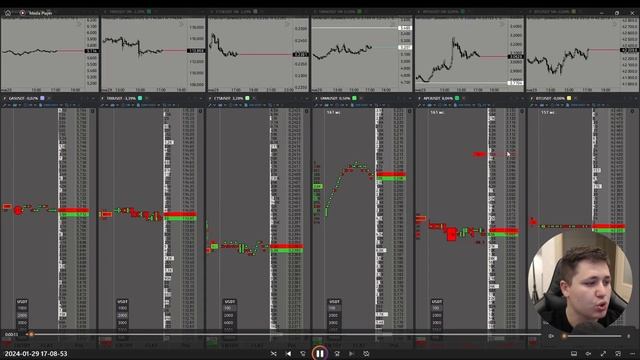Go to the previous track
The image size is (640, 360).
289,353
